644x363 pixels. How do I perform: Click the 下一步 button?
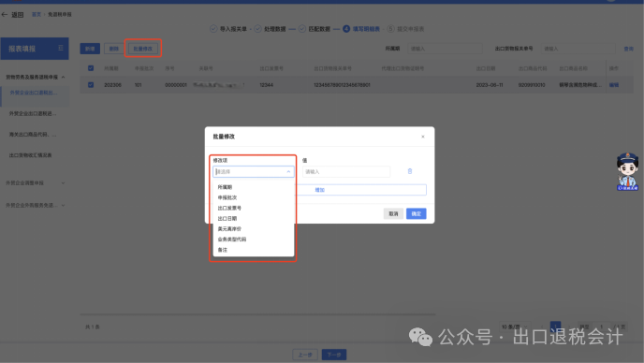tap(334, 355)
